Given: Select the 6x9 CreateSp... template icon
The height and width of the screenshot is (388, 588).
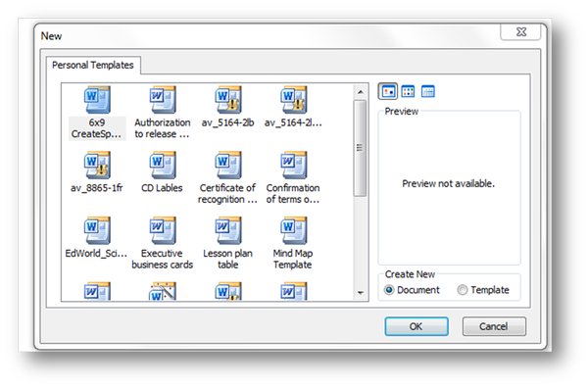Looking at the screenshot, I should click(x=97, y=100).
